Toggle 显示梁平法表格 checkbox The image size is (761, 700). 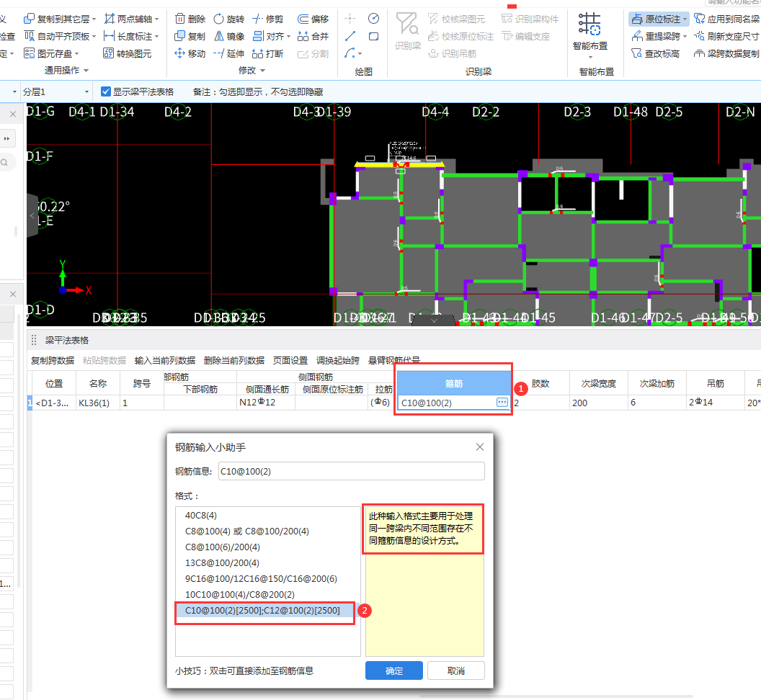click(106, 91)
